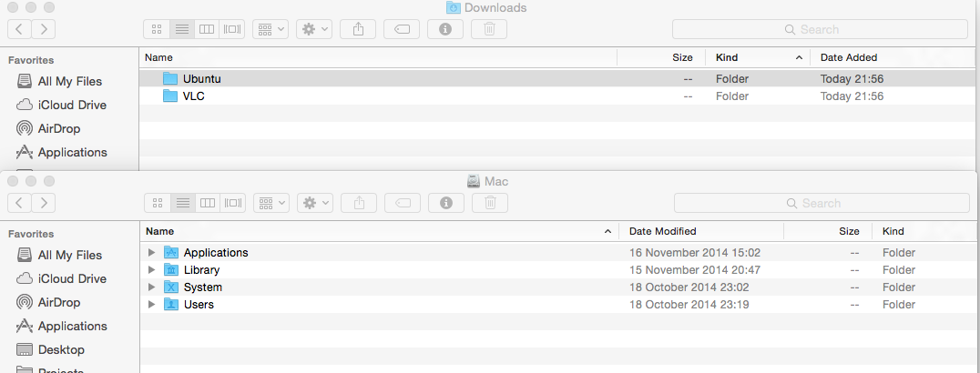Select the Ubuntu folder row
The width and height of the screenshot is (980, 373).
pyautogui.click(x=559, y=79)
